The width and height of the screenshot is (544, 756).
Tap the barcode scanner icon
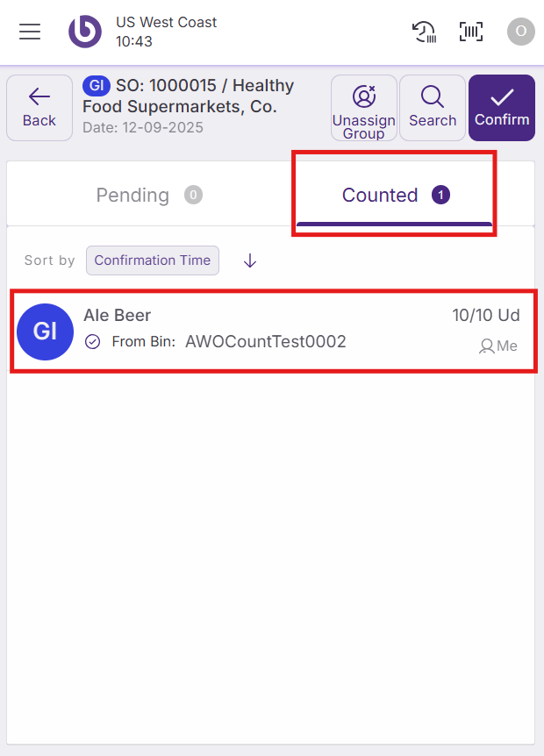471,32
